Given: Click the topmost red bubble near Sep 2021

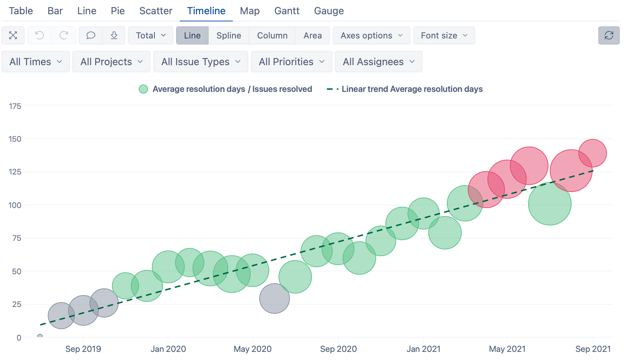Looking at the screenshot, I should [593, 153].
